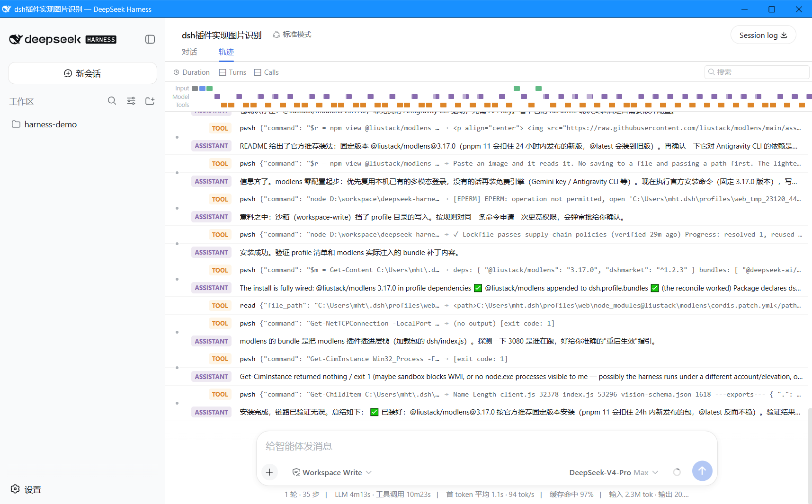Open the read file_path TOOL row

coord(486,306)
